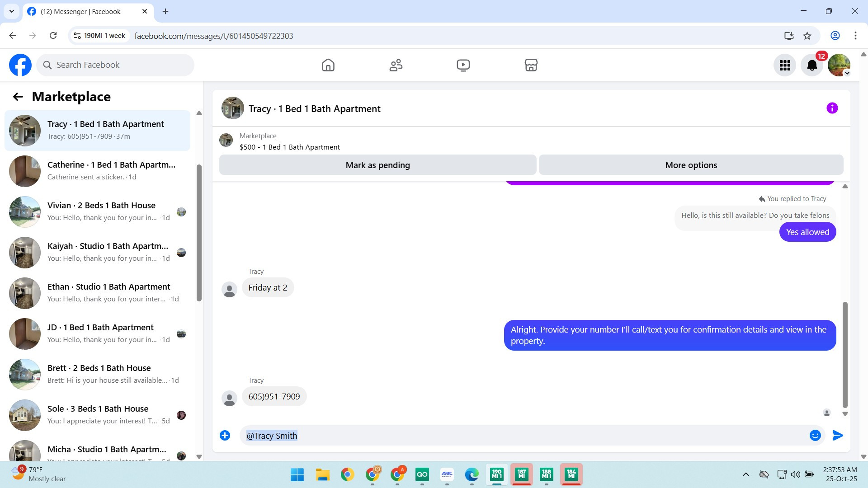Open the $500 1 Bed 1 Bath listing link
The width and height of the screenshot is (868, 488).
(290, 147)
